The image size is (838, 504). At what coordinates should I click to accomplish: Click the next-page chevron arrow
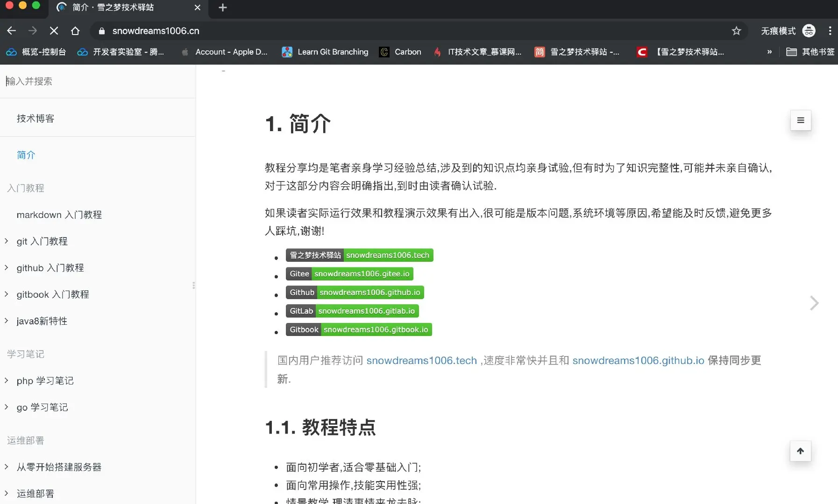click(815, 303)
